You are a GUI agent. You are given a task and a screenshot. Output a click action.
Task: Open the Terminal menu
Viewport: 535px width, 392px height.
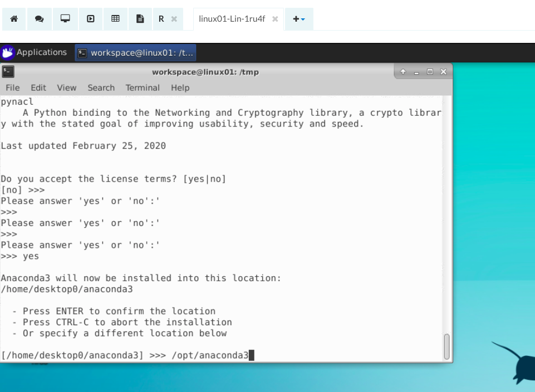pyautogui.click(x=143, y=88)
